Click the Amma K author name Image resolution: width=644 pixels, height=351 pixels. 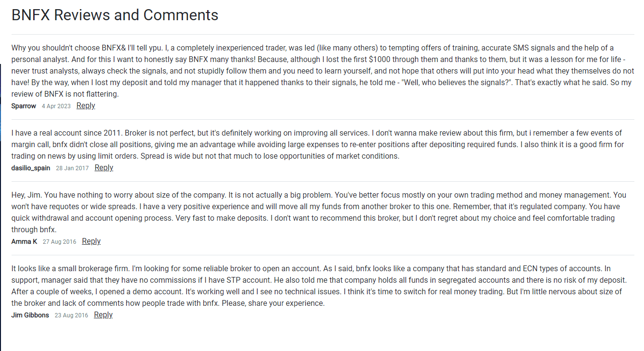24,242
